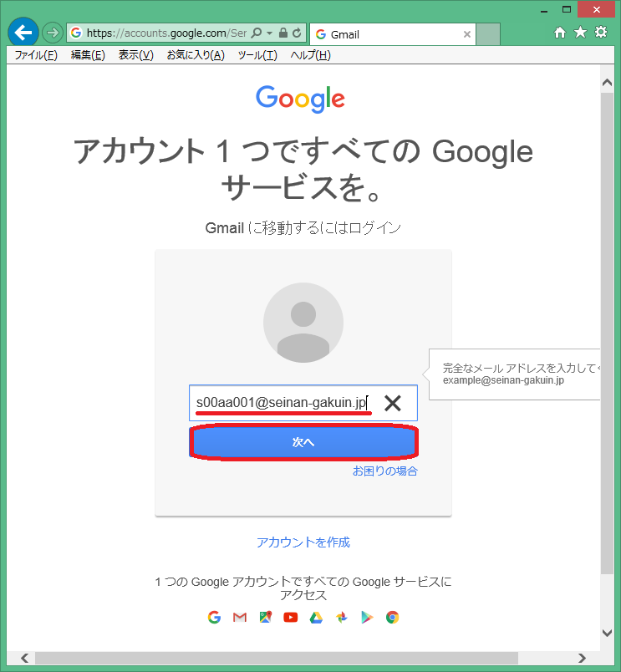Click the vertical scrollbar up arrow
Screen dimensions: 621x672
607,82
